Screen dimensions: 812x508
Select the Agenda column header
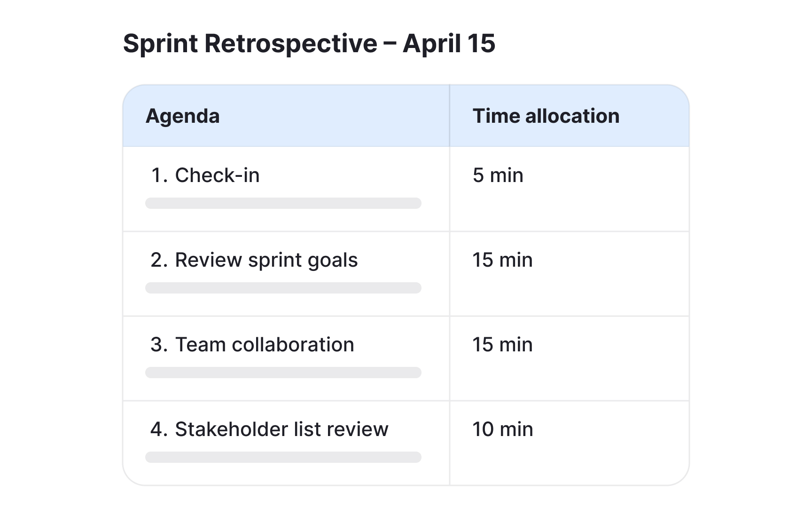(182, 116)
